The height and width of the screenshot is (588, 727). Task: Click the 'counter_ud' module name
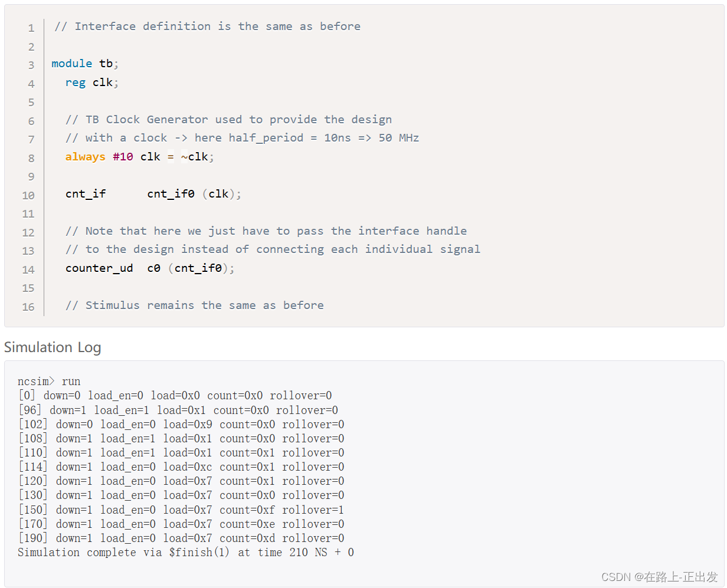tap(99, 268)
